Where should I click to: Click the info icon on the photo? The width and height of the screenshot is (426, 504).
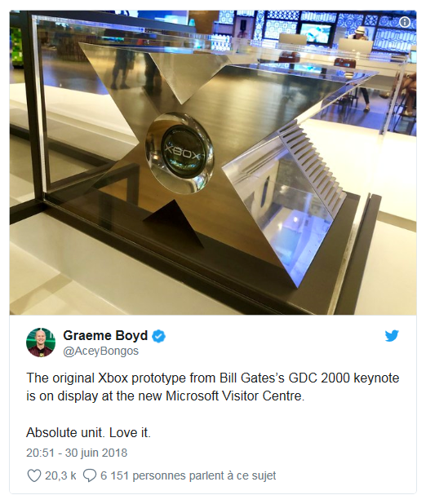coord(405,22)
